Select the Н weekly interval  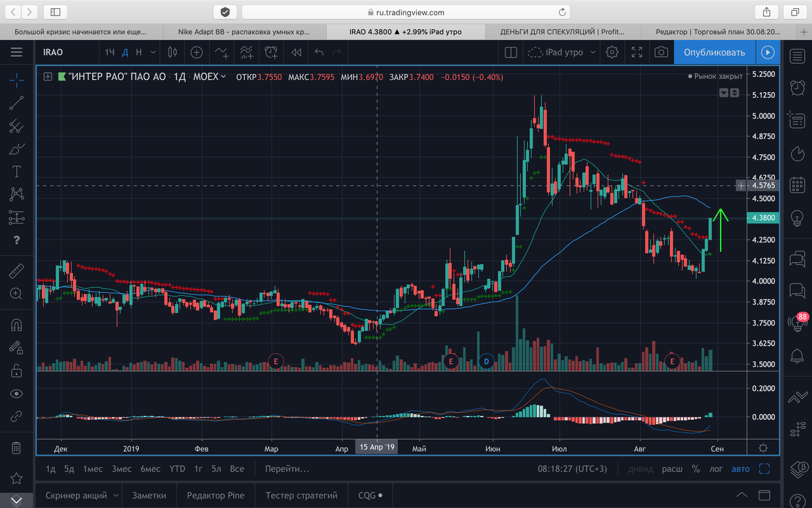tap(139, 52)
